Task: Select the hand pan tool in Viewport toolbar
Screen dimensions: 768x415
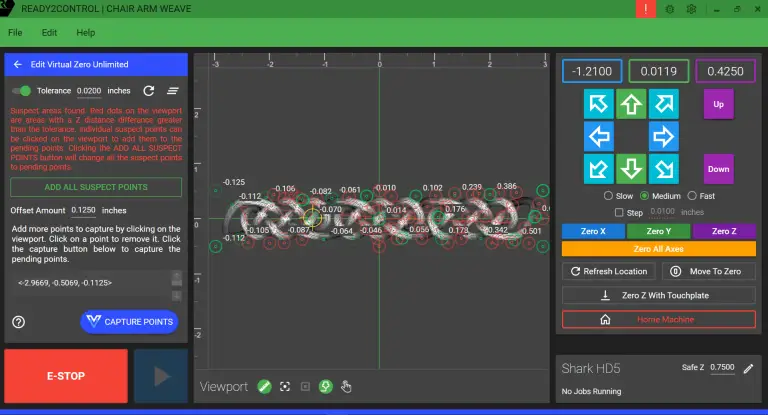Action: click(x=347, y=386)
